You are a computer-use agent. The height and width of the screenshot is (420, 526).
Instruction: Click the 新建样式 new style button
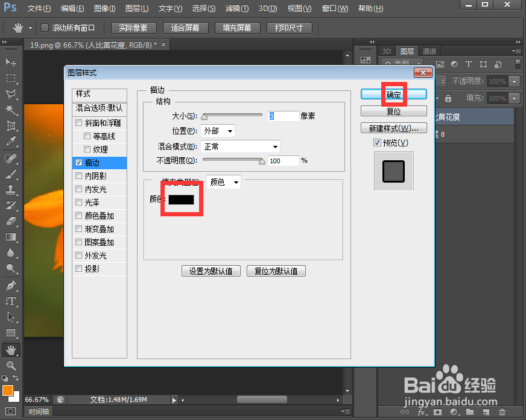pyautogui.click(x=393, y=128)
